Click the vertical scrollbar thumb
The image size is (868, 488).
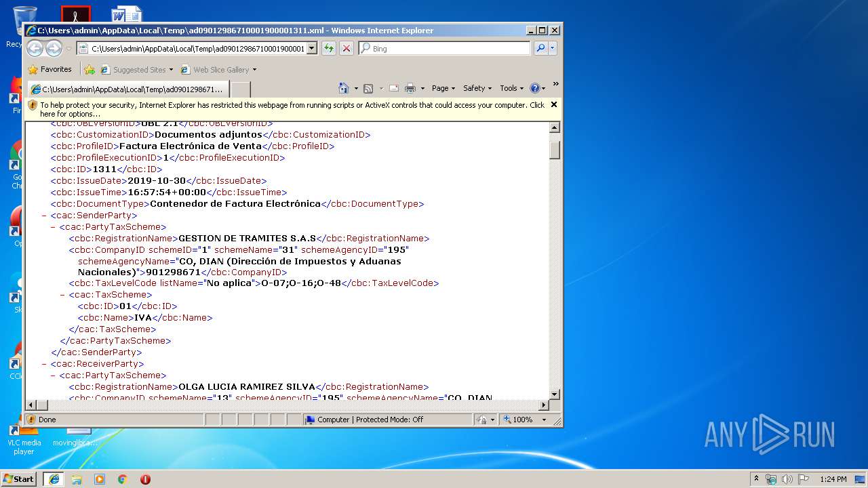tap(555, 150)
